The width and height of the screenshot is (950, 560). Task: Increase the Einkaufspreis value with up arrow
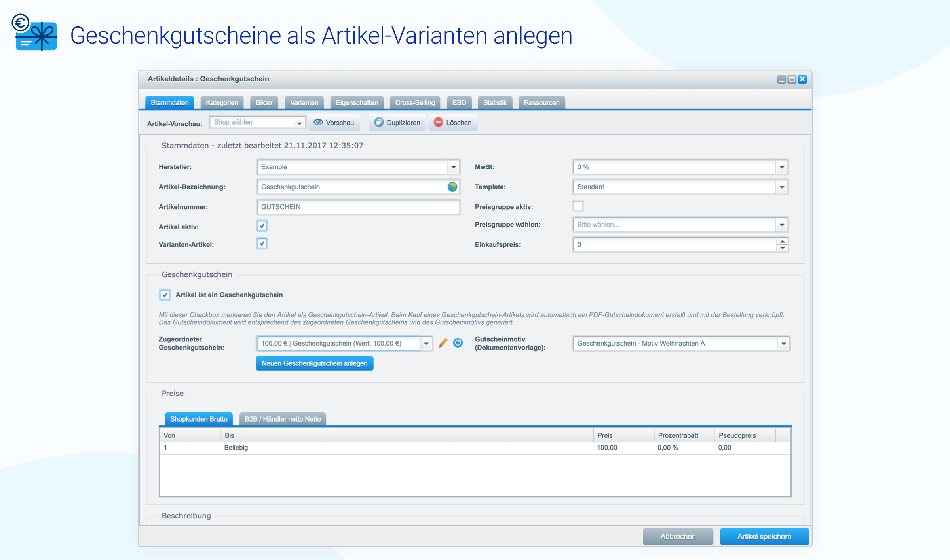point(782,241)
